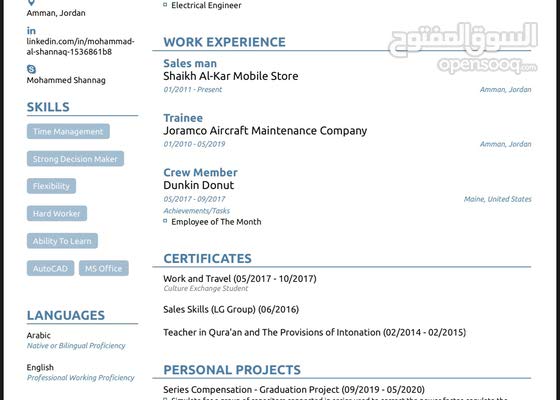
Task: Click the bullet before Electrical Engineer
Action: pyautogui.click(x=165, y=5)
